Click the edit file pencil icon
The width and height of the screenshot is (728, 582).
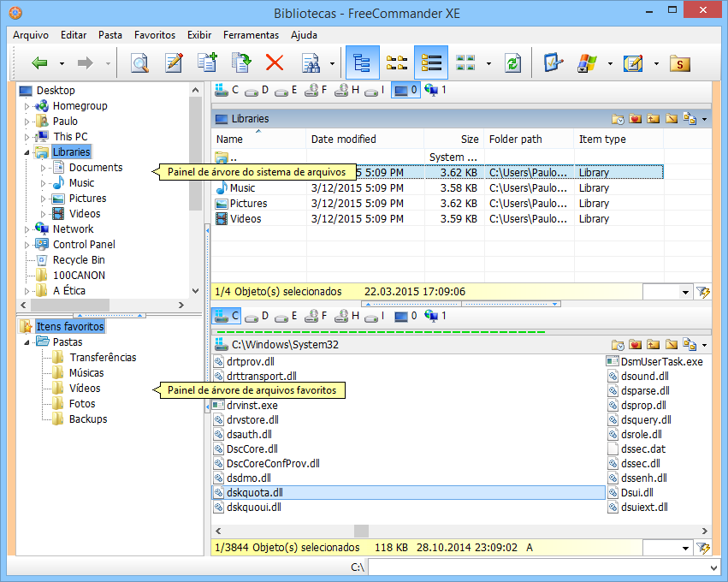tap(174, 62)
